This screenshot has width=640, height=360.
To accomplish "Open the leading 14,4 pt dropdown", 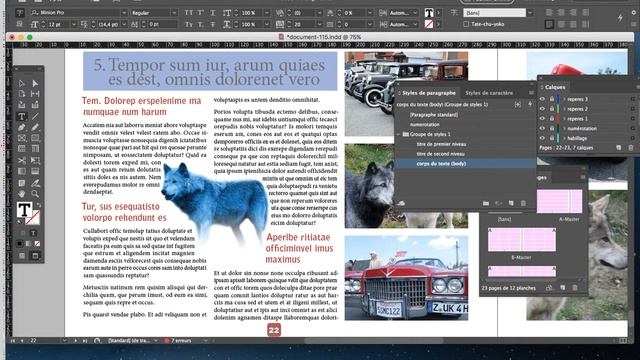I will (x=124, y=24).
